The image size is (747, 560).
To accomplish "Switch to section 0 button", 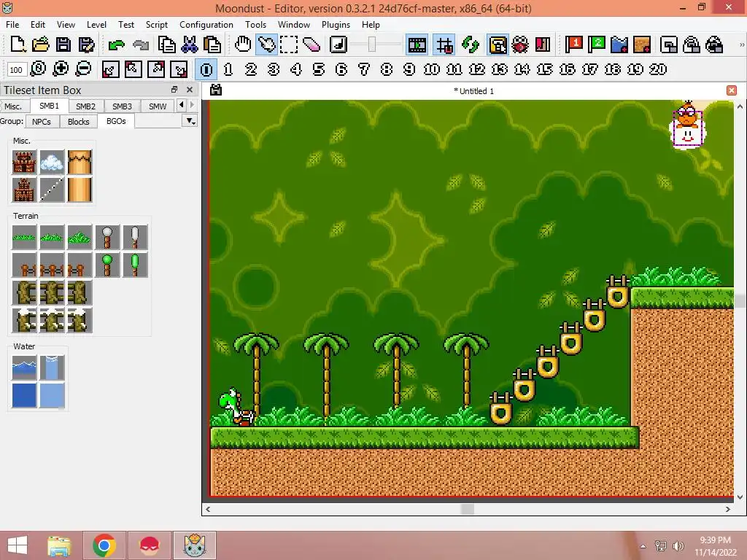I will click(x=206, y=69).
